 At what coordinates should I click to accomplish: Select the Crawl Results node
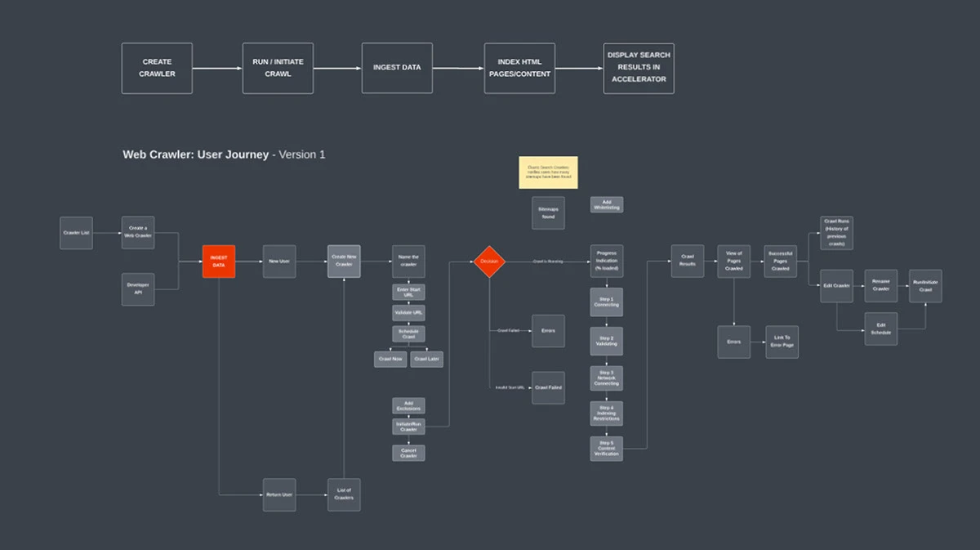click(x=688, y=261)
